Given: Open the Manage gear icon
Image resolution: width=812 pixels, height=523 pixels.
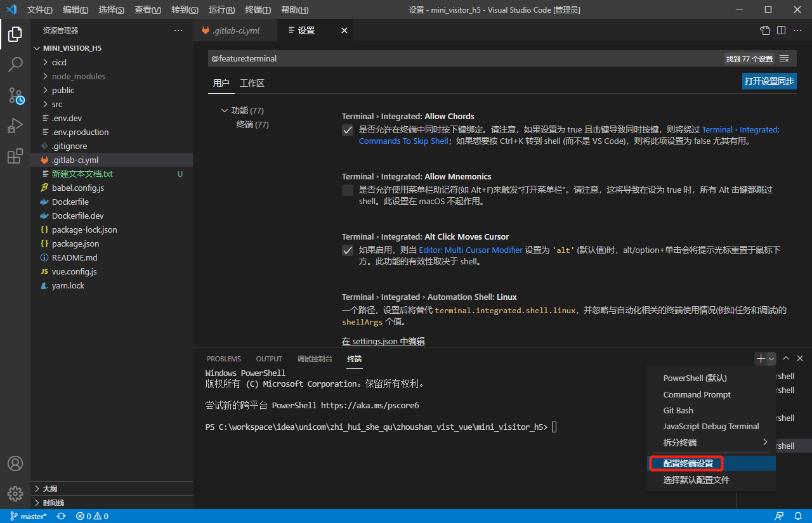Looking at the screenshot, I should [15, 493].
